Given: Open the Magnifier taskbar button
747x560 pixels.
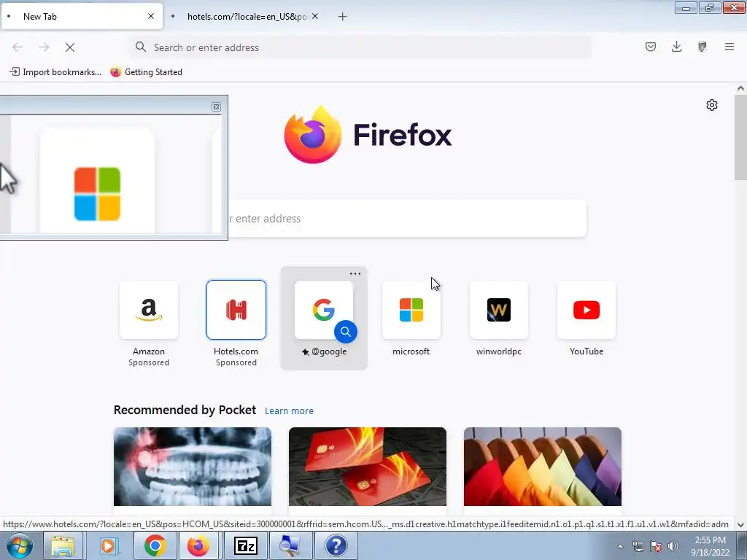Looking at the screenshot, I should (290, 545).
